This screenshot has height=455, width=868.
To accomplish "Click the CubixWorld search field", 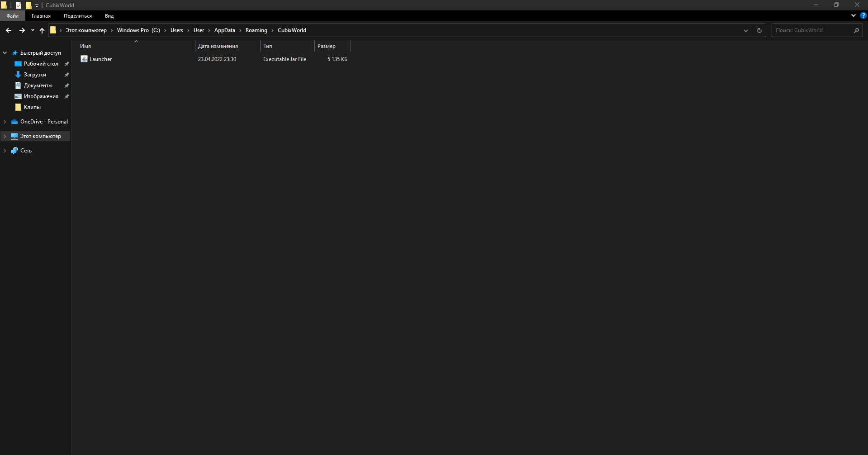I will 811,30.
